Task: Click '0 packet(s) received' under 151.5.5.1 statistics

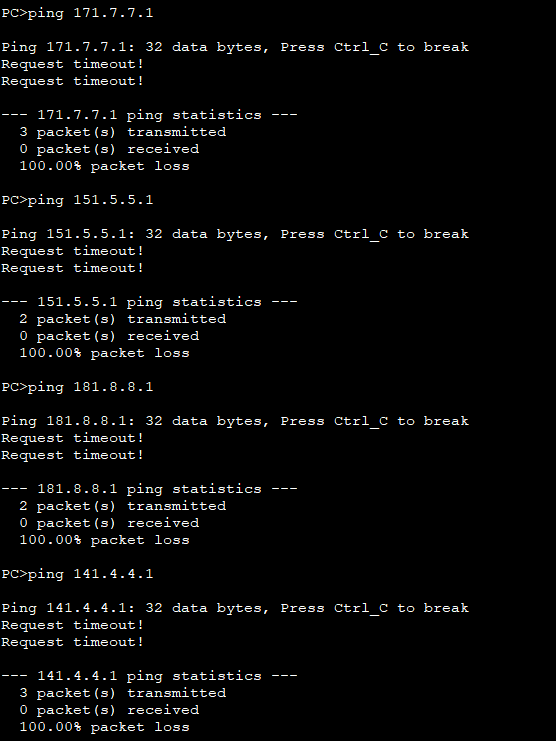Action: coord(109,336)
